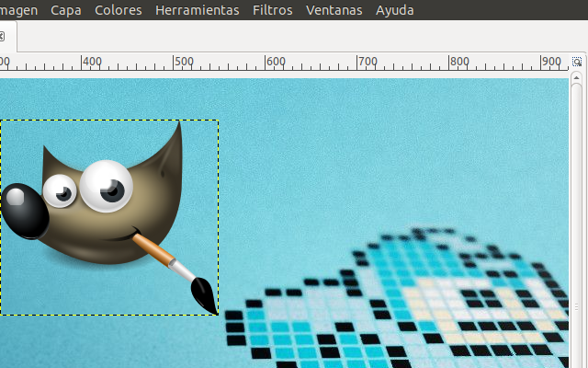The height and width of the screenshot is (368, 588).
Task: Open the Ventanas menu
Action: point(334,10)
